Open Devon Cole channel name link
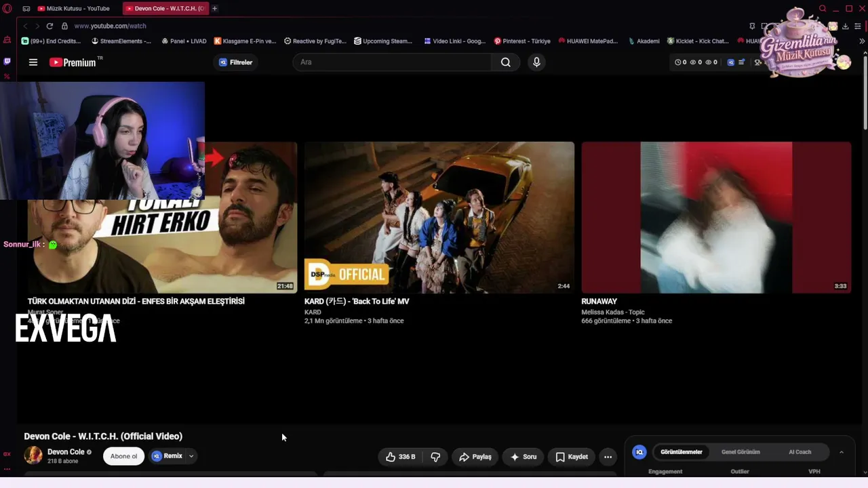Screen dimensions: 868x488 click(66, 452)
